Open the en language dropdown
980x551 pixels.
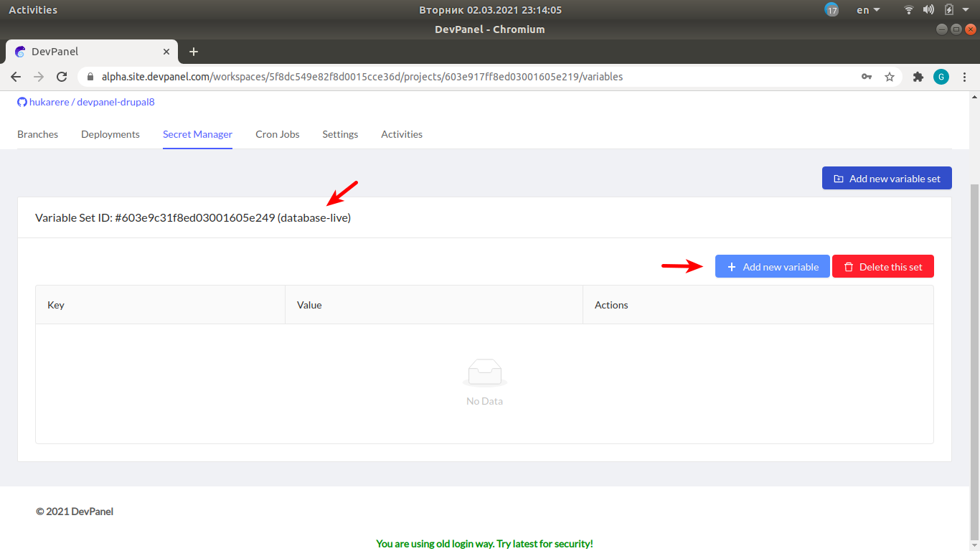click(867, 9)
